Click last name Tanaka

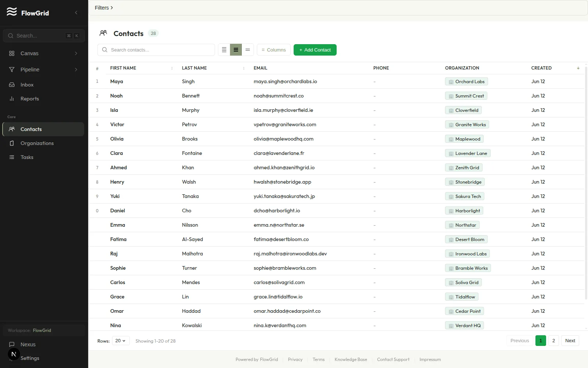click(x=190, y=197)
